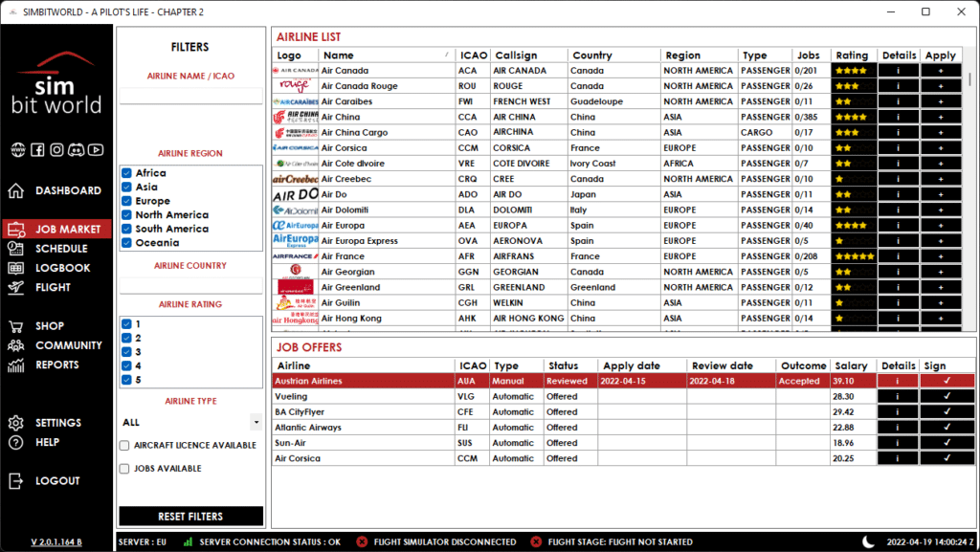Open the Facebook social icon

37,149
